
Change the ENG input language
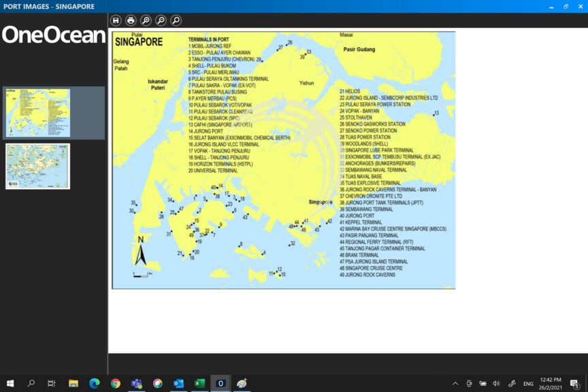tap(528, 383)
